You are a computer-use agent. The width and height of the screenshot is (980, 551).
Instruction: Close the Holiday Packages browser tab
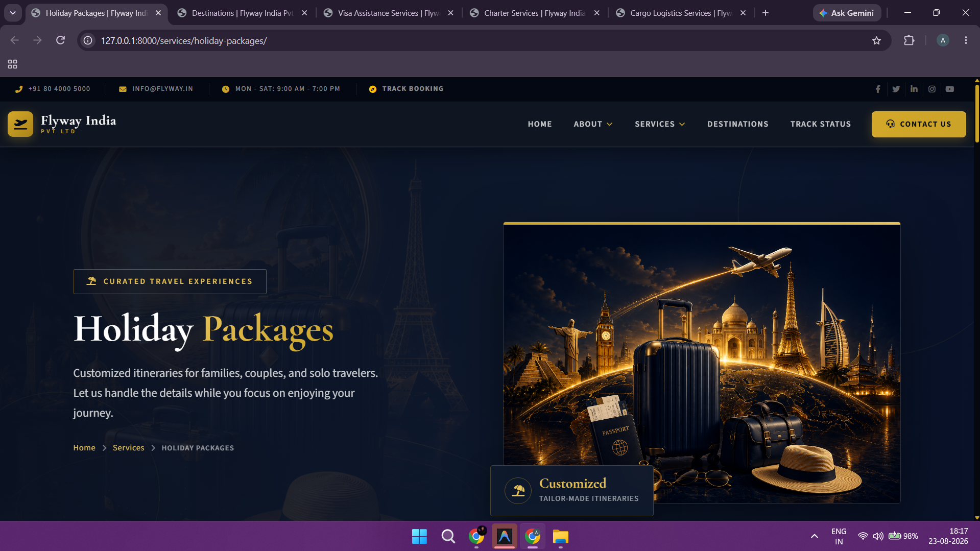coord(158,13)
